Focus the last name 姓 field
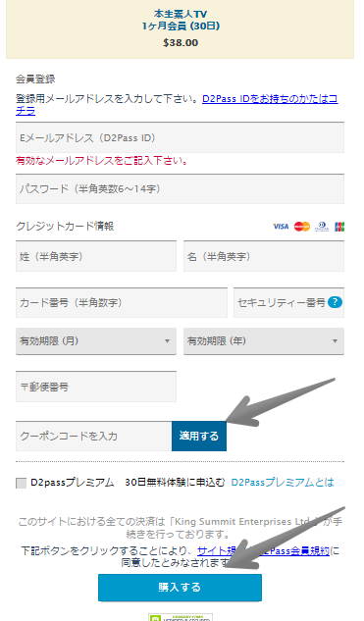Viewport: 364px width, 621px height. click(x=96, y=256)
